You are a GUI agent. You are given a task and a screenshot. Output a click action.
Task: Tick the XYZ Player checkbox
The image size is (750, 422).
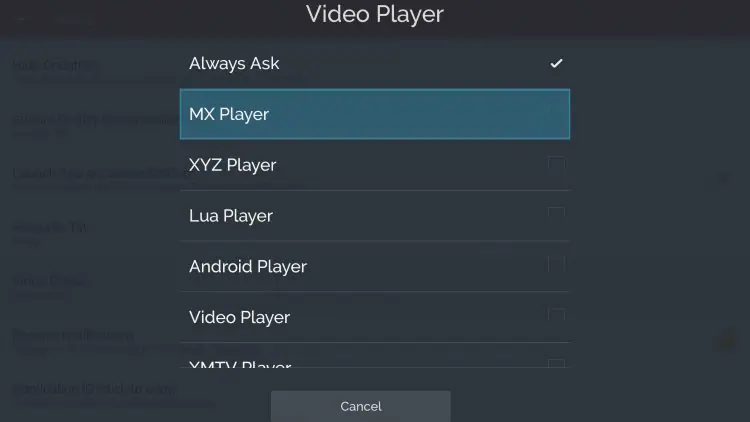pyautogui.click(x=556, y=165)
